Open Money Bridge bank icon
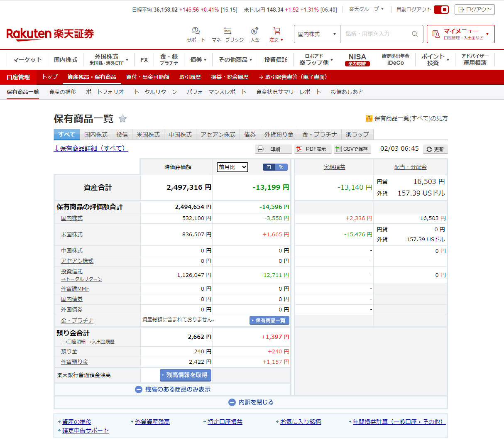Viewport: 504px width, 443px height. click(228, 31)
